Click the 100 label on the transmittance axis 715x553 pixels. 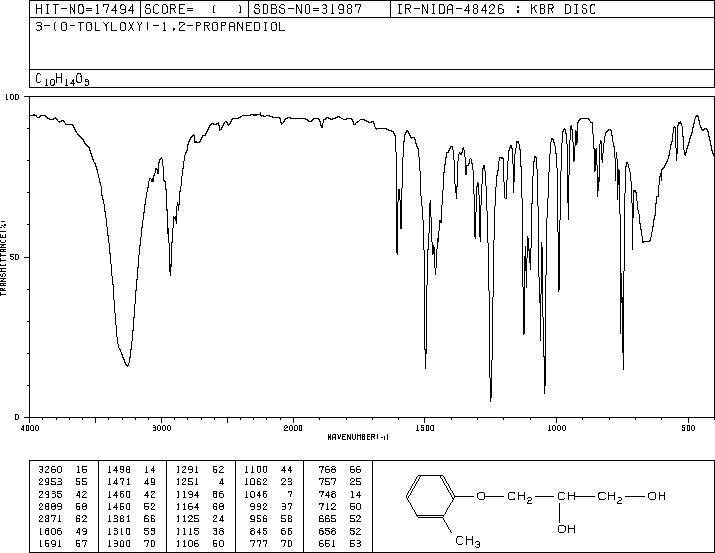tap(12, 97)
